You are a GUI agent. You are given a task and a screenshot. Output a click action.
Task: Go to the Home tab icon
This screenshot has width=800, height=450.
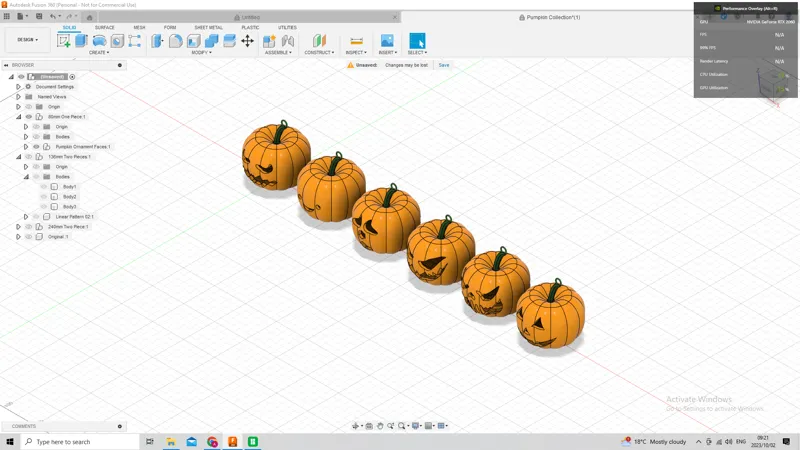click(x=89, y=17)
